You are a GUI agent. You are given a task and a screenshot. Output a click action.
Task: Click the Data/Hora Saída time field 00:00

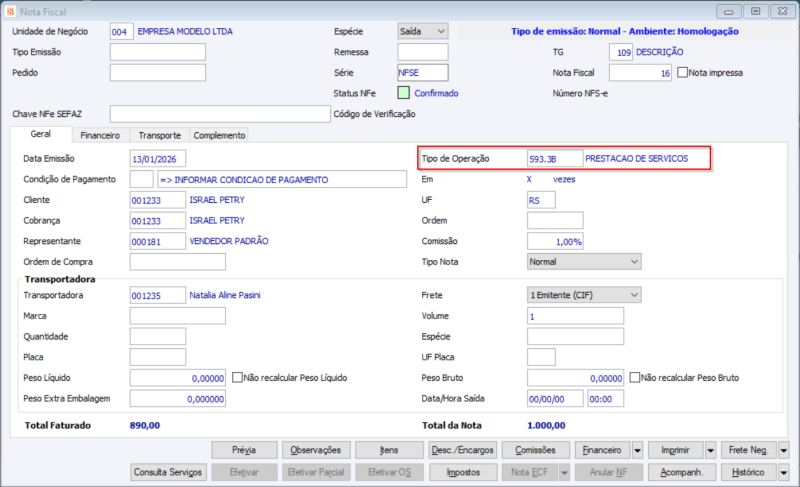pyautogui.click(x=606, y=398)
